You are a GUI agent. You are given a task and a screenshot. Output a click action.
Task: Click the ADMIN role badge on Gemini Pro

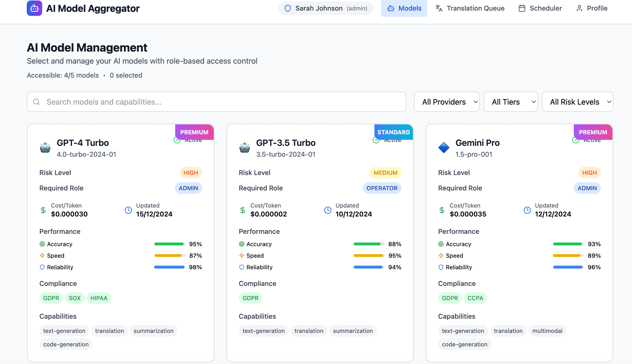click(x=587, y=188)
